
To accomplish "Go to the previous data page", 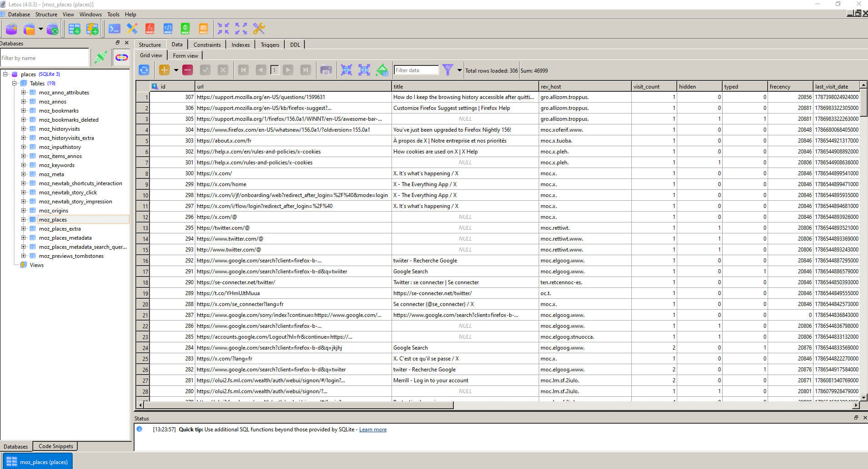I will [x=261, y=70].
